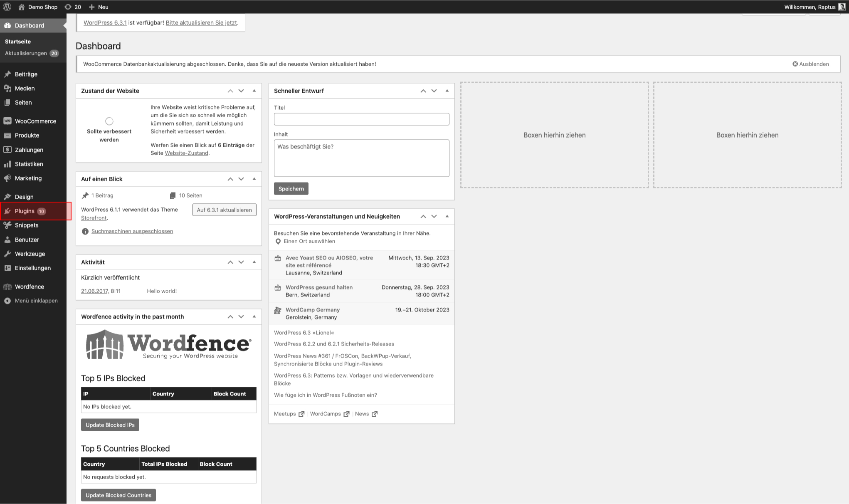Open Demo Shop site home link
The height and width of the screenshot is (504, 849).
pos(38,7)
